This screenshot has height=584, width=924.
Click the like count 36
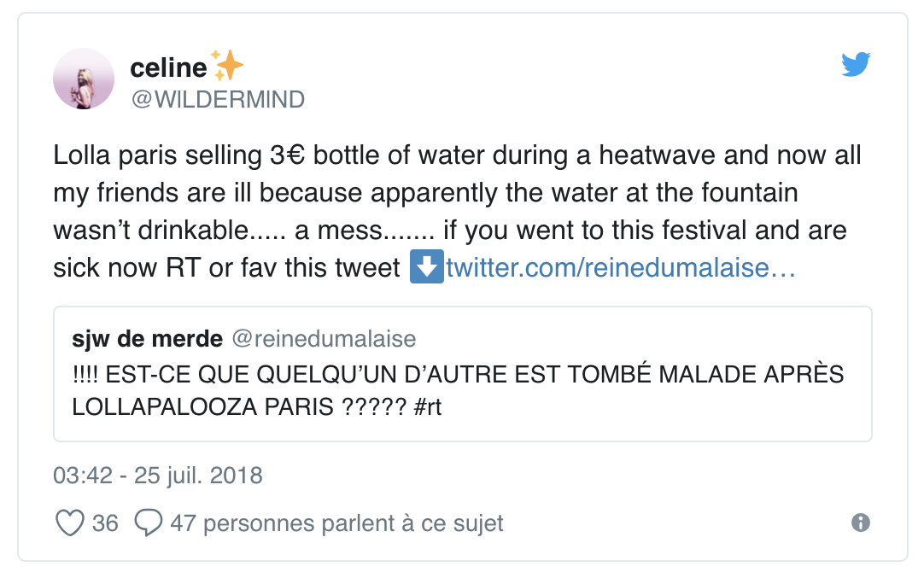point(105,523)
